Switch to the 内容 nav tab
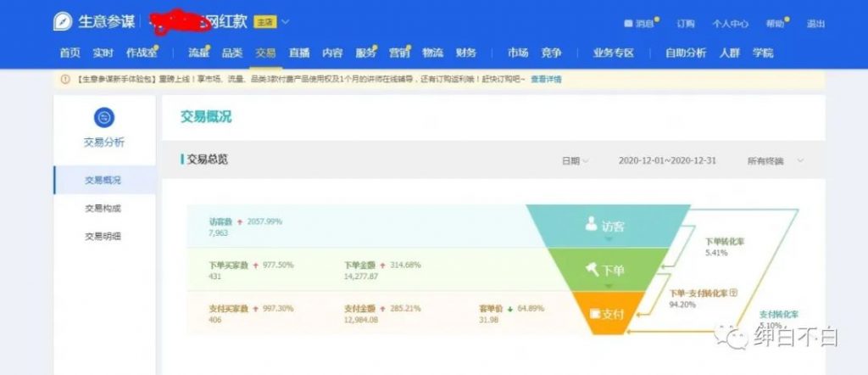 [332, 53]
